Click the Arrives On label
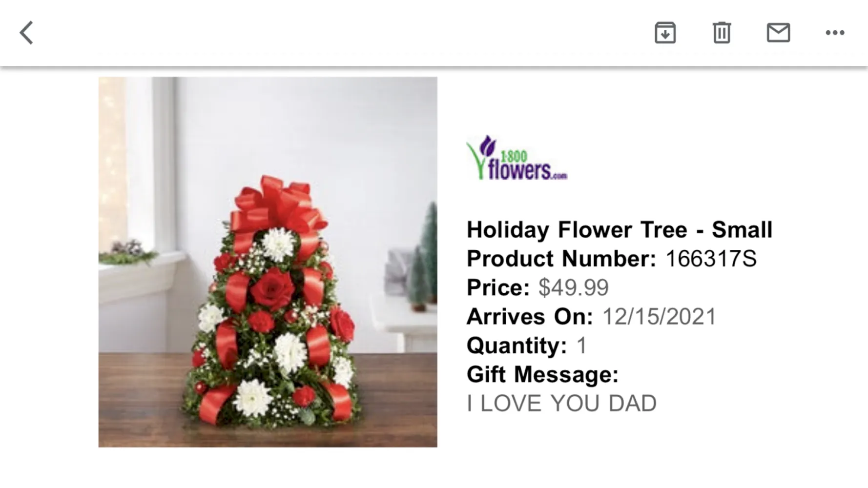Screen dimensions: 868x488 [x=530, y=317]
